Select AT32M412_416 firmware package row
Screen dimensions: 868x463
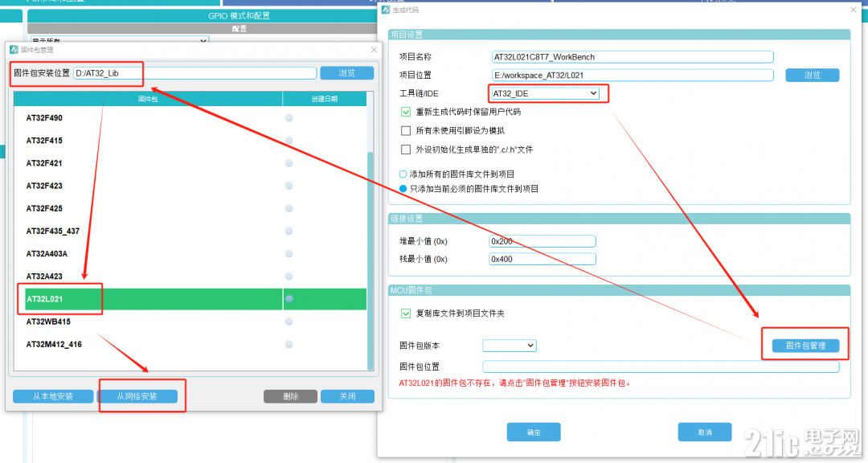tap(190, 345)
